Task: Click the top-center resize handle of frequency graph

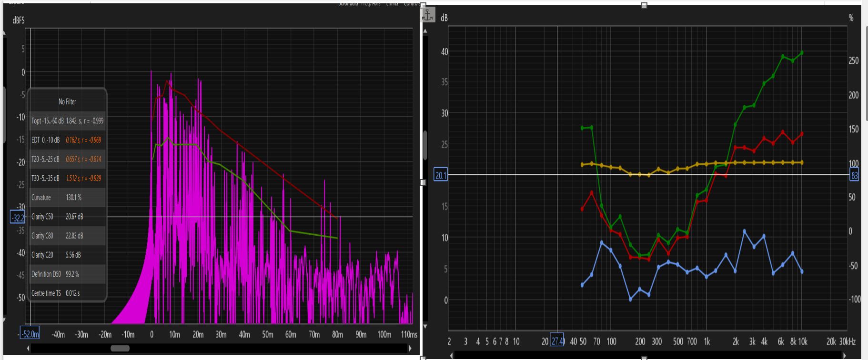Action: (x=644, y=6)
